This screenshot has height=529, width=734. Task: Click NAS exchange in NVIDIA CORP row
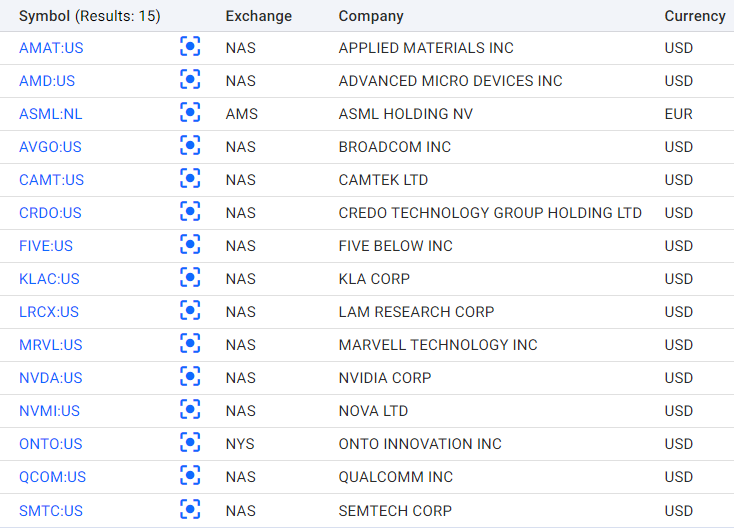(x=241, y=378)
